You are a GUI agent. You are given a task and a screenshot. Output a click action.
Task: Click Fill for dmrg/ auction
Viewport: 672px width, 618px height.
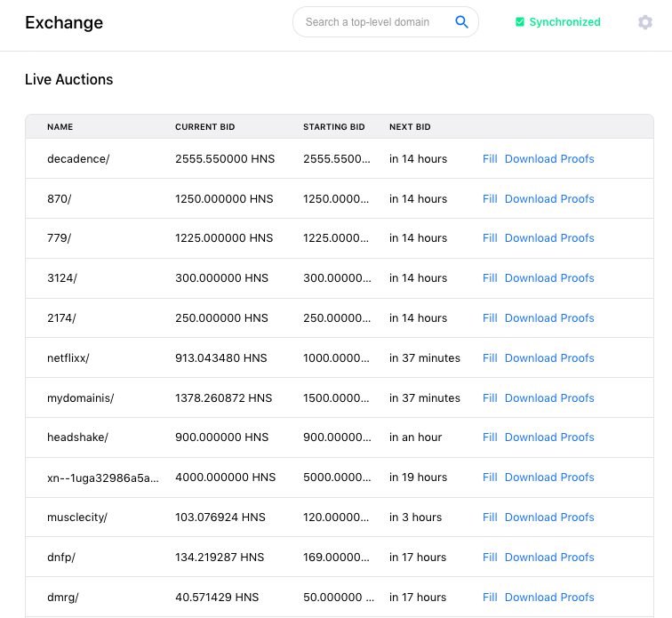coord(490,597)
